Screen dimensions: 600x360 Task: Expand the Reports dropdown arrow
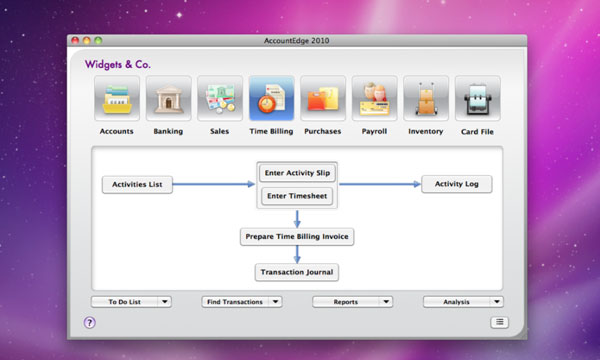pos(386,302)
